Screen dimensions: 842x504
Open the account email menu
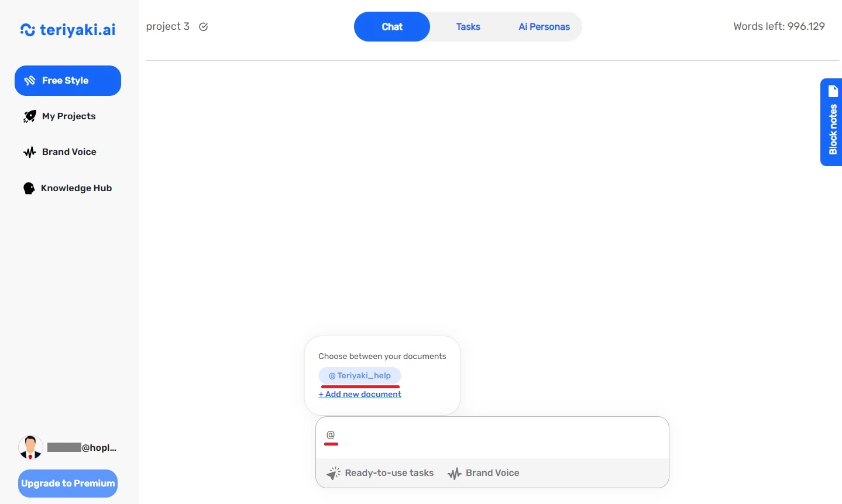point(82,448)
